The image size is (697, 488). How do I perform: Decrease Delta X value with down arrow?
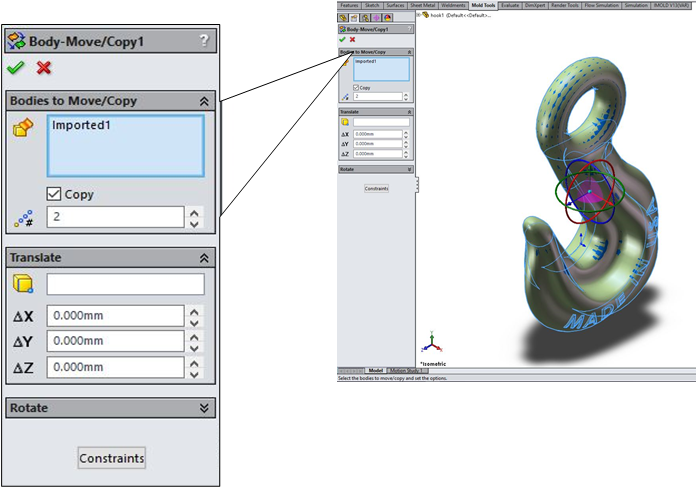click(195, 322)
